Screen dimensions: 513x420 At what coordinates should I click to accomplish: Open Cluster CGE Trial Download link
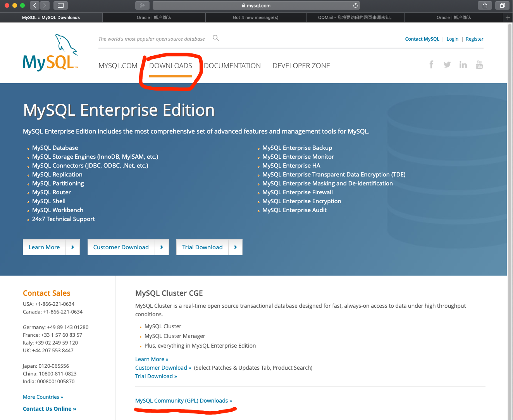point(156,376)
